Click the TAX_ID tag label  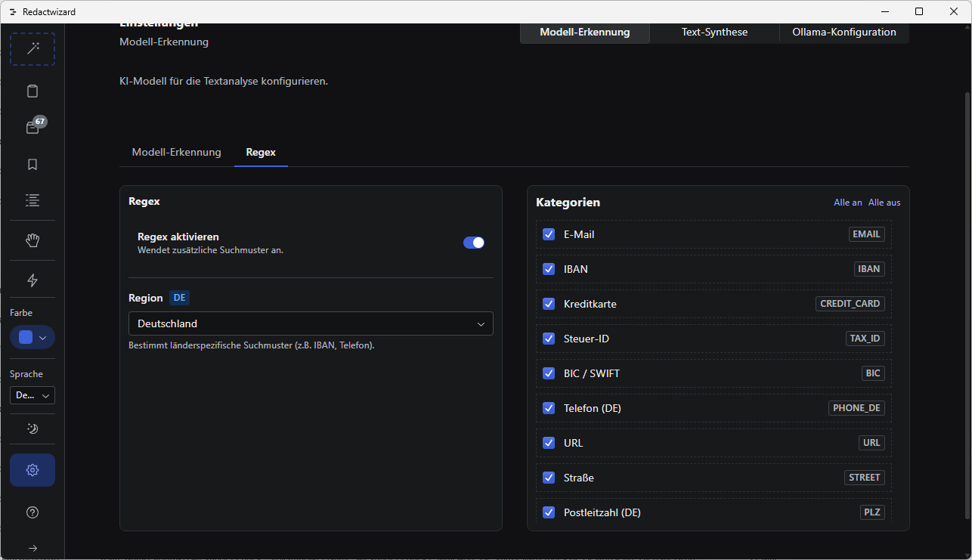click(865, 339)
